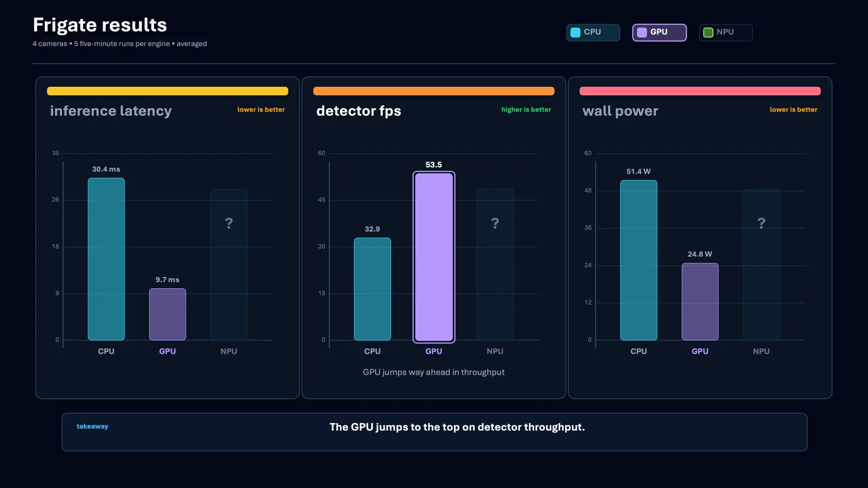Click the NPU axis label under wall power
This screenshot has height=488, width=868.
[761, 351]
